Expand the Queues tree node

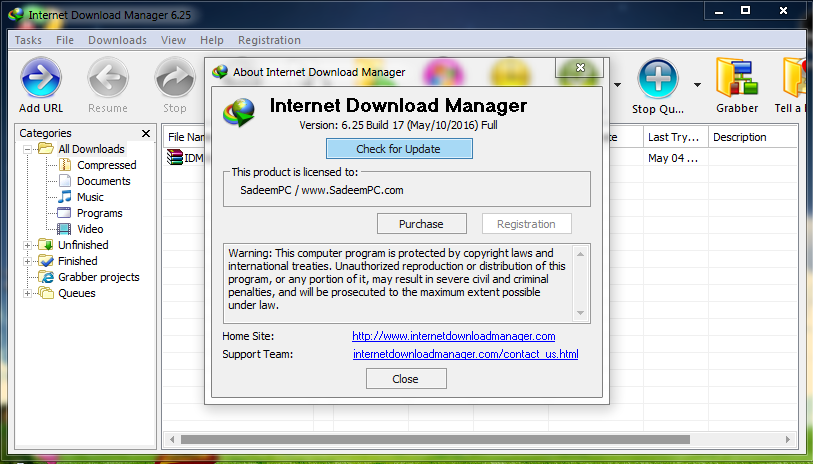click(27, 293)
